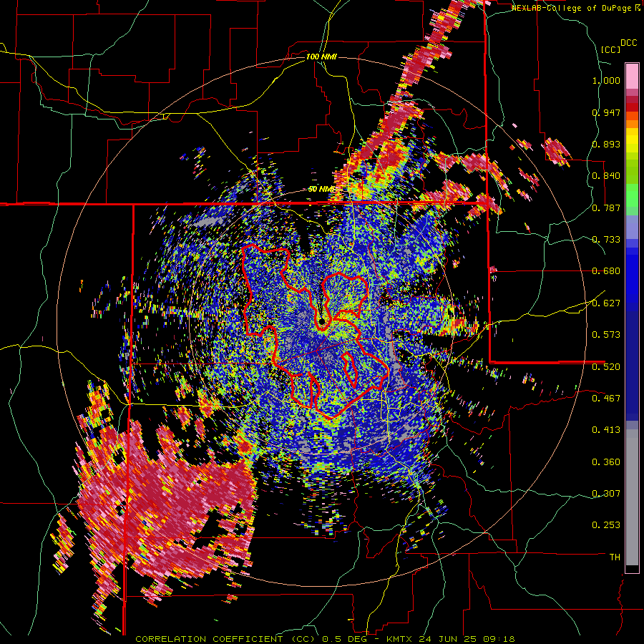The width and height of the screenshot is (644, 644).
Task: Select the 0.680 scale value
Action: pyautogui.click(x=606, y=271)
